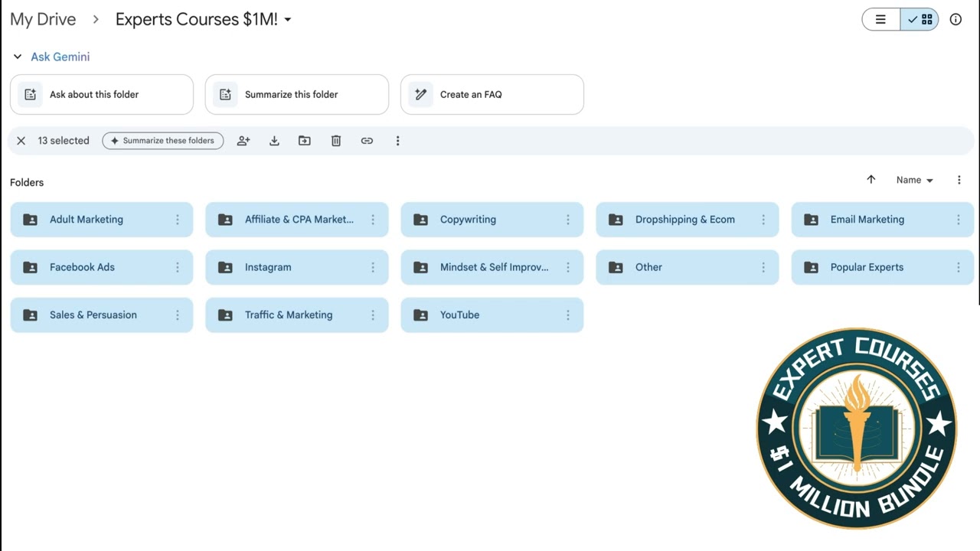
Task: Switch to grid layout view
Action: click(x=920, y=20)
